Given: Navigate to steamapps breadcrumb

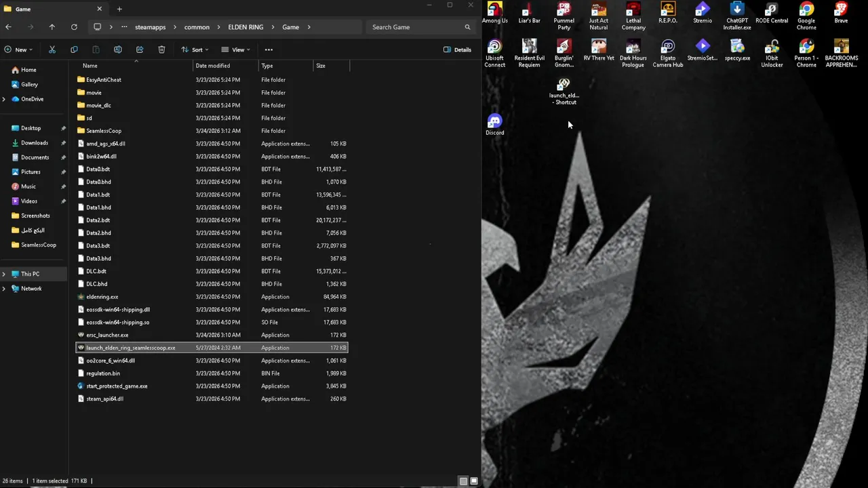Looking at the screenshot, I should tap(151, 27).
